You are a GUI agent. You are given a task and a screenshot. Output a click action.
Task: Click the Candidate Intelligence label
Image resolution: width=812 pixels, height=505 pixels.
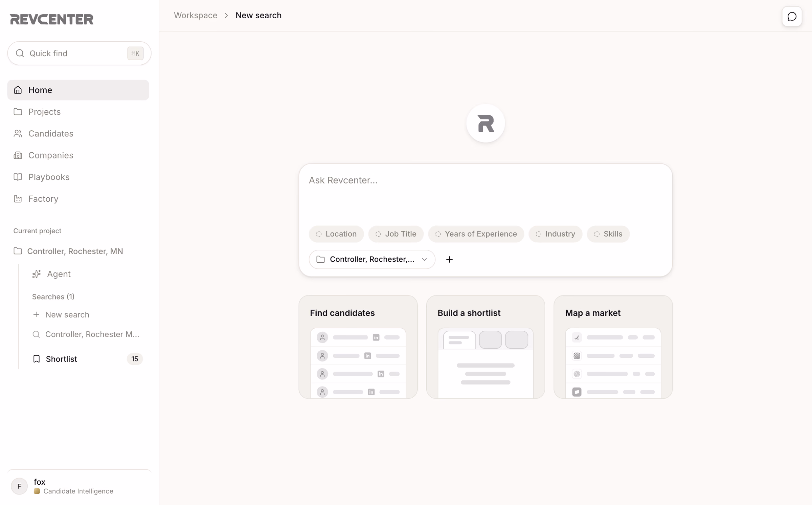pos(78,491)
